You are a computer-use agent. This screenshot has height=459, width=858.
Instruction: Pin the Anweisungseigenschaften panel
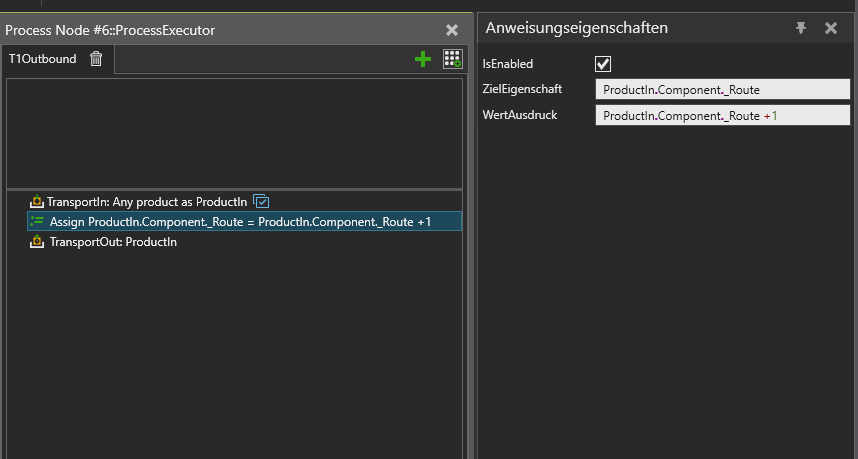(x=801, y=28)
